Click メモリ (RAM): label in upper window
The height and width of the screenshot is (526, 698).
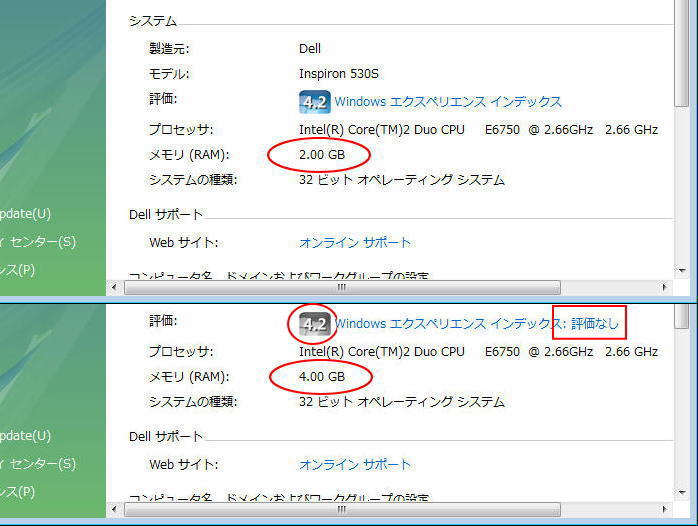(x=189, y=155)
